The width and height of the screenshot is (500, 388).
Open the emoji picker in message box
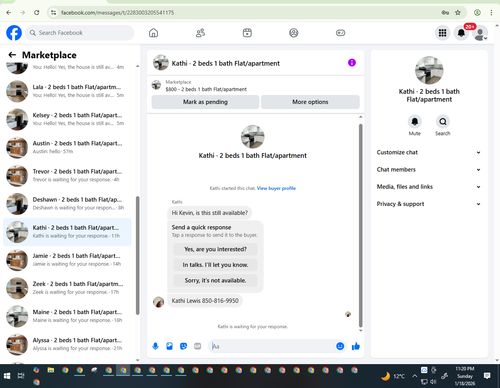(340, 346)
